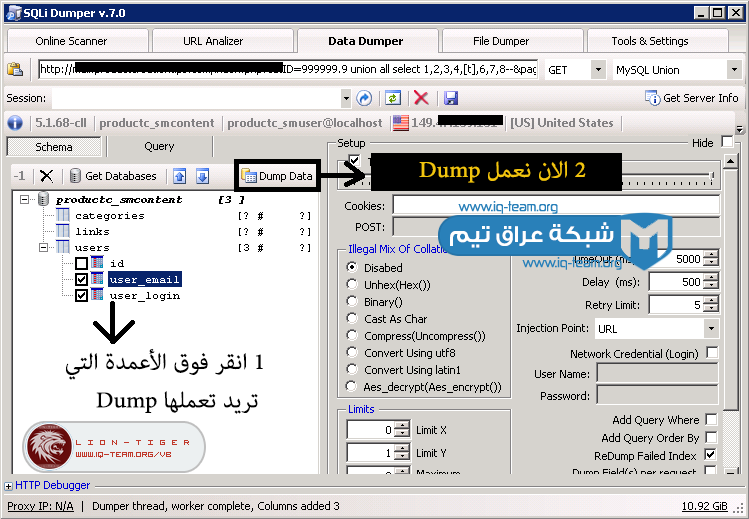
Task: Click the red X delete session icon
Action: coord(421,98)
